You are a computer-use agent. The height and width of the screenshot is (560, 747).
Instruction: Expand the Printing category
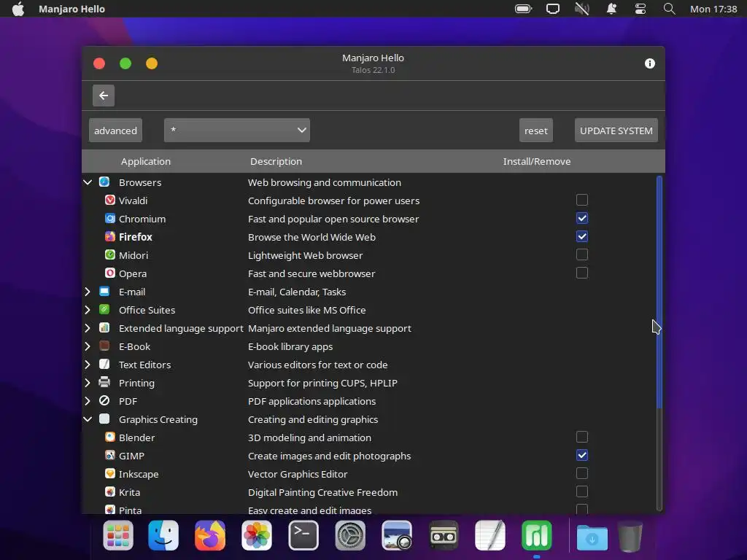(88, 382)
